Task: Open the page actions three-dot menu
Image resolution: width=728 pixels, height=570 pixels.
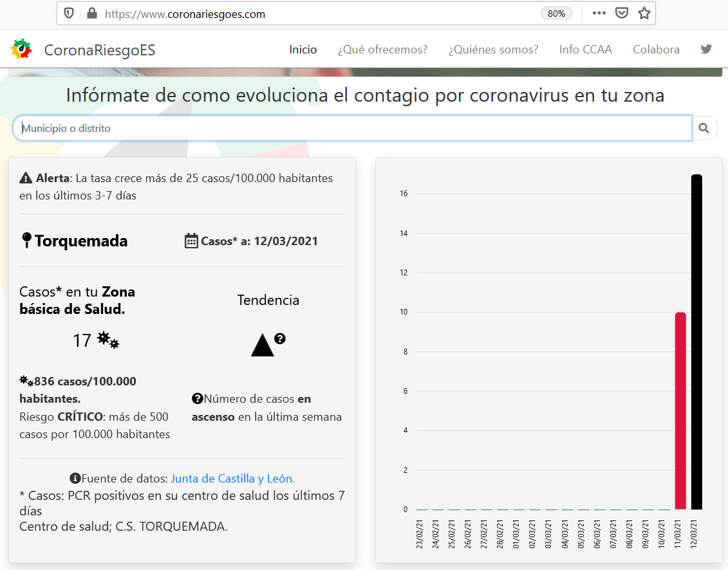Action: (x=599, y=13)
